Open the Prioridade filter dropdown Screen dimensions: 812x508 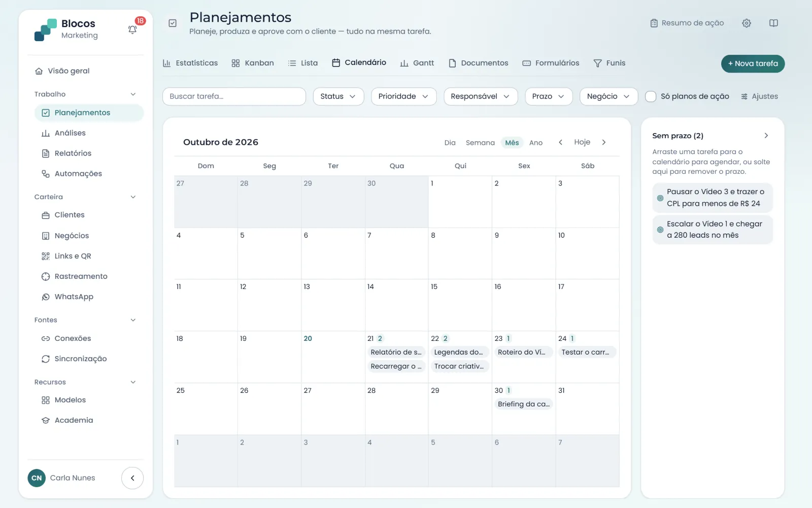(404, 97)
